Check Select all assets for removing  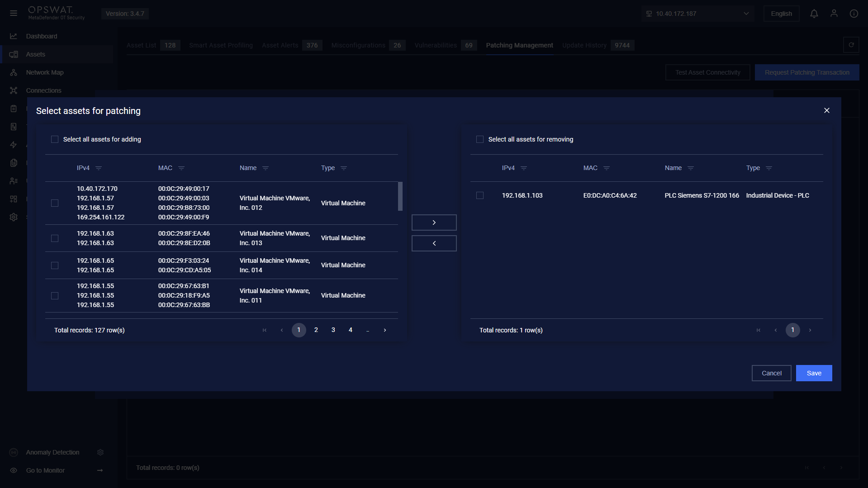click(x=480, y=139)
